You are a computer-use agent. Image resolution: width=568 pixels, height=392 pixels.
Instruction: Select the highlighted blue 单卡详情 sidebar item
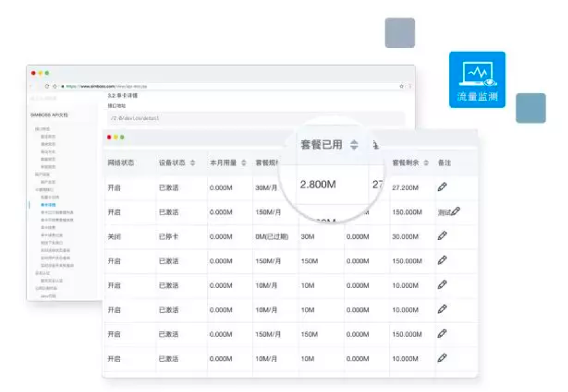(x=48, y=205)
